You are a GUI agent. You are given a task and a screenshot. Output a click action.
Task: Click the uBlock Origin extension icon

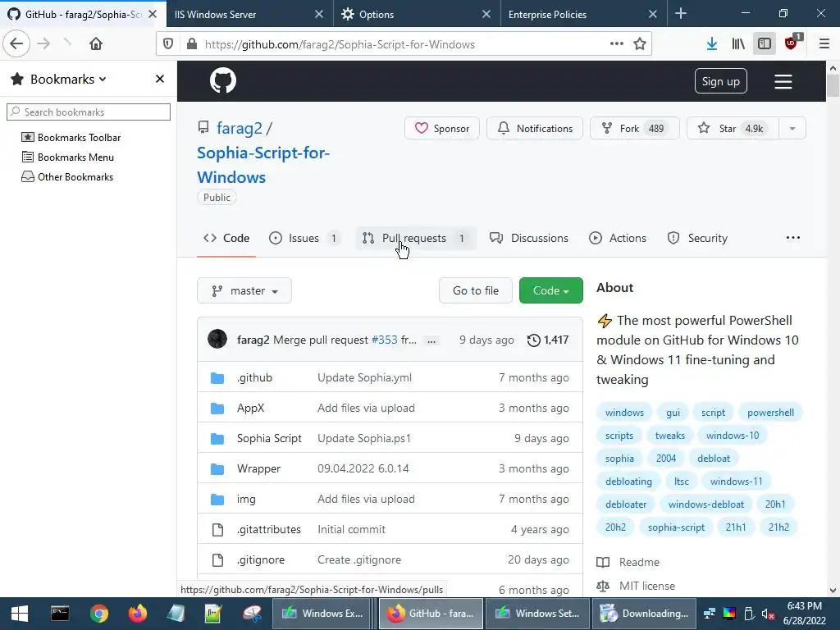pyautogui.click(x=792, y=43)
